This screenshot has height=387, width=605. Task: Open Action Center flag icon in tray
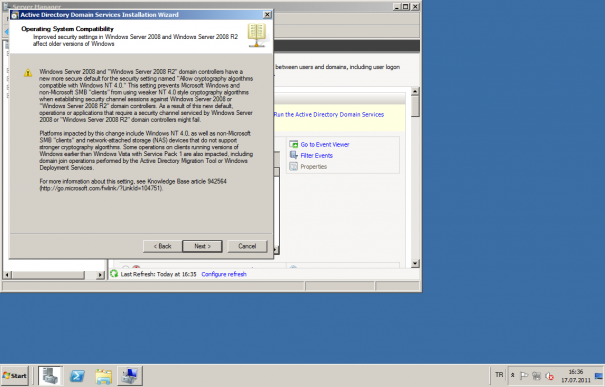pos(524,375)
